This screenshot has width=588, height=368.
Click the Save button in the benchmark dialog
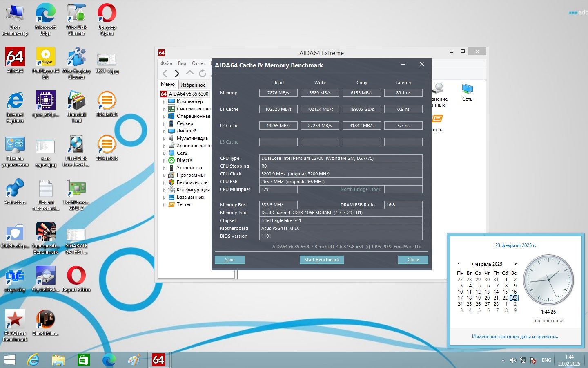tap(229, 260)
